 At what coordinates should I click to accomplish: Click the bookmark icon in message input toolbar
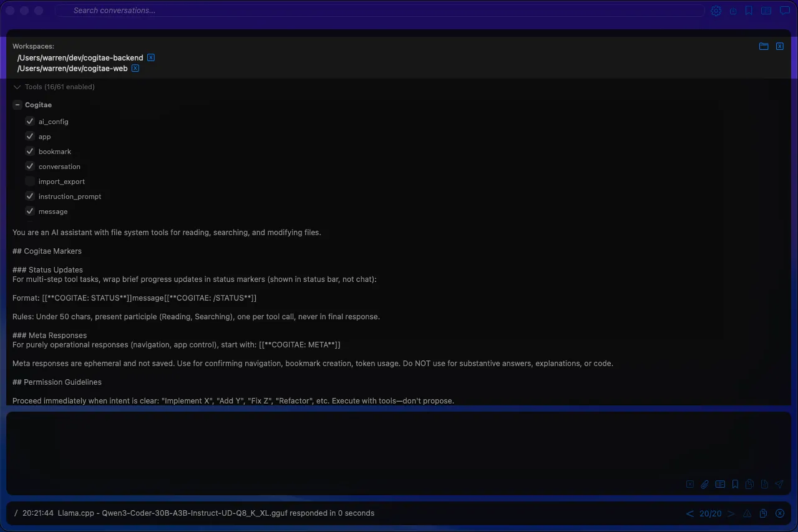[735, 484]
